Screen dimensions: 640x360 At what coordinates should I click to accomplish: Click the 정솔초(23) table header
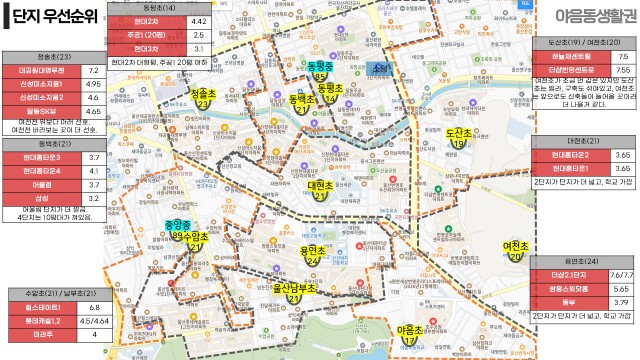(54, 58)
